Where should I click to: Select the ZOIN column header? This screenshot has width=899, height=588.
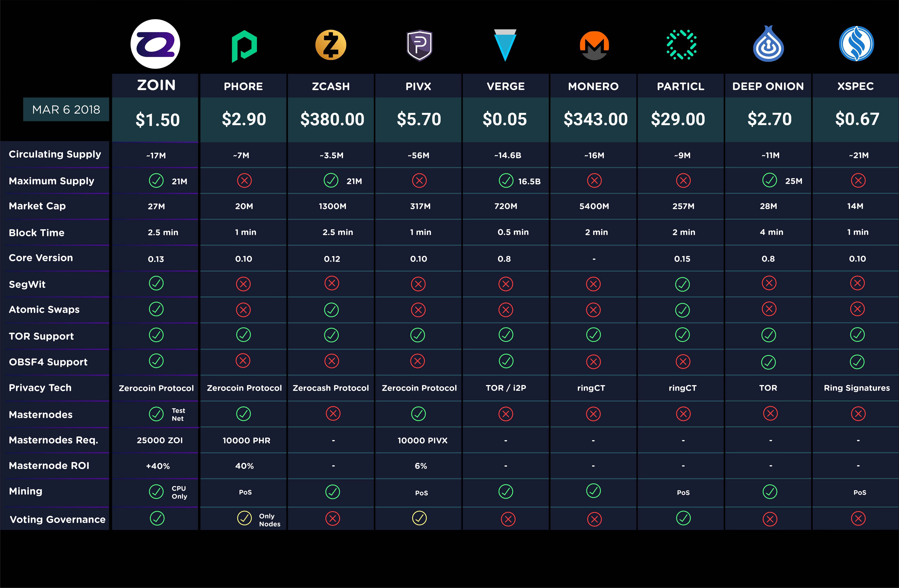point(156,85)
